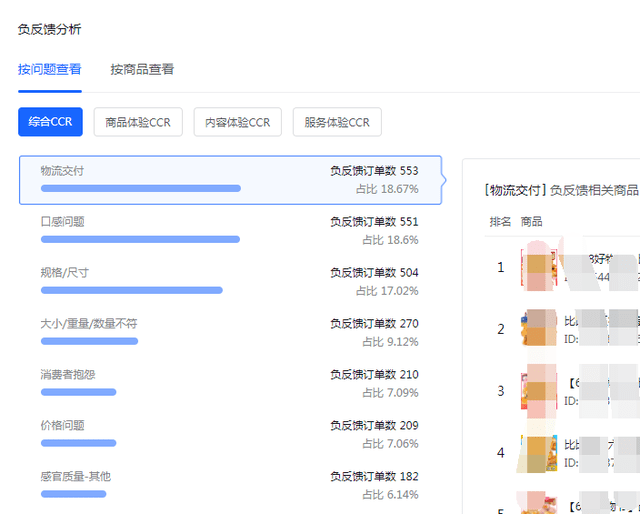Click 负反馈订单数 210 value

click(x=374, y=374)
